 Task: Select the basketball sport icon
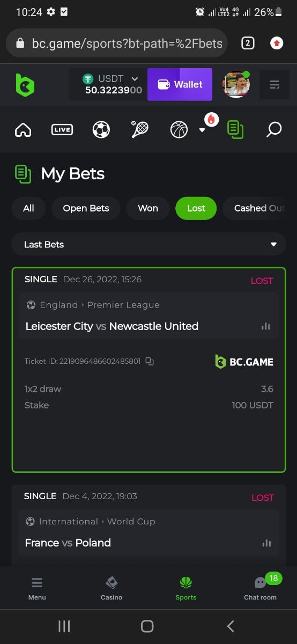pos(179,129)
